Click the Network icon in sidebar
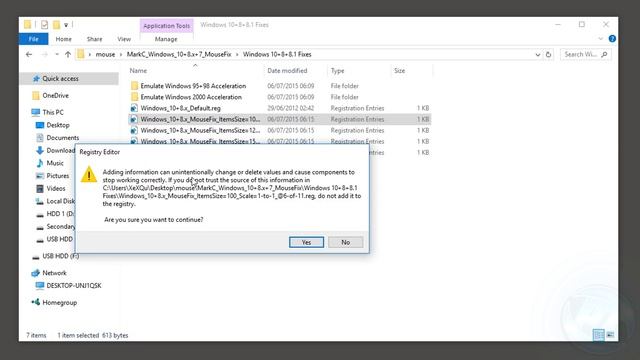This screenshot has height=360, width=640. (36, 273)
